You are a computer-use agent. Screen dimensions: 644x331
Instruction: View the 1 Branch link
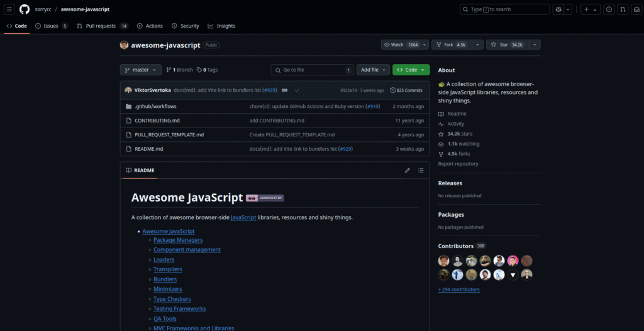coord(179,70)
